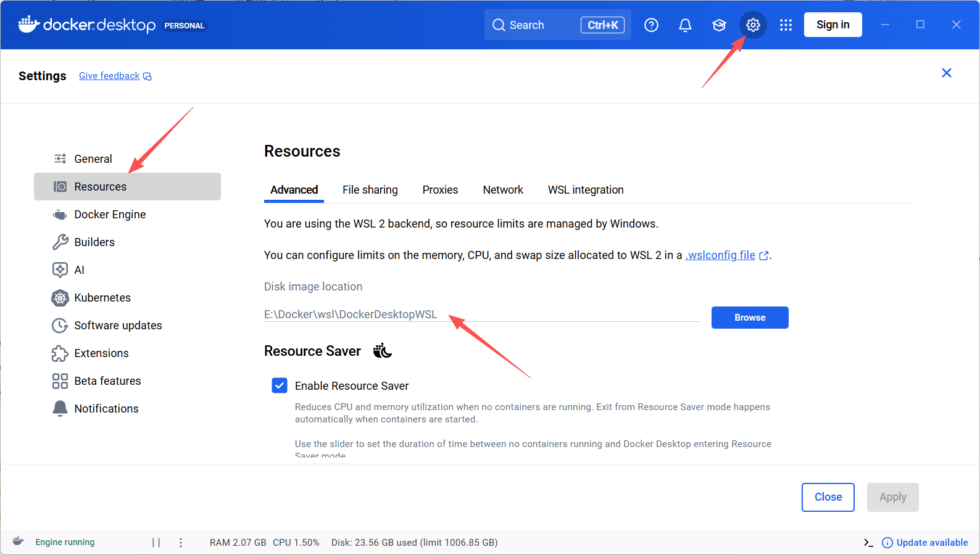Click the RAM 2.07 GB status entry
This screenshot has width=980, height=555.
tap(238, 543)
